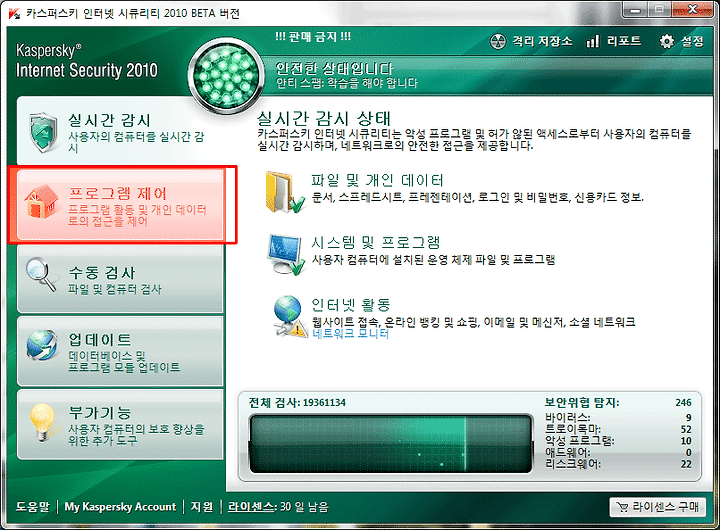Click the light bulb icon in 부가기능
Viewport: 720px width, 530px height.
coord(43,422)
